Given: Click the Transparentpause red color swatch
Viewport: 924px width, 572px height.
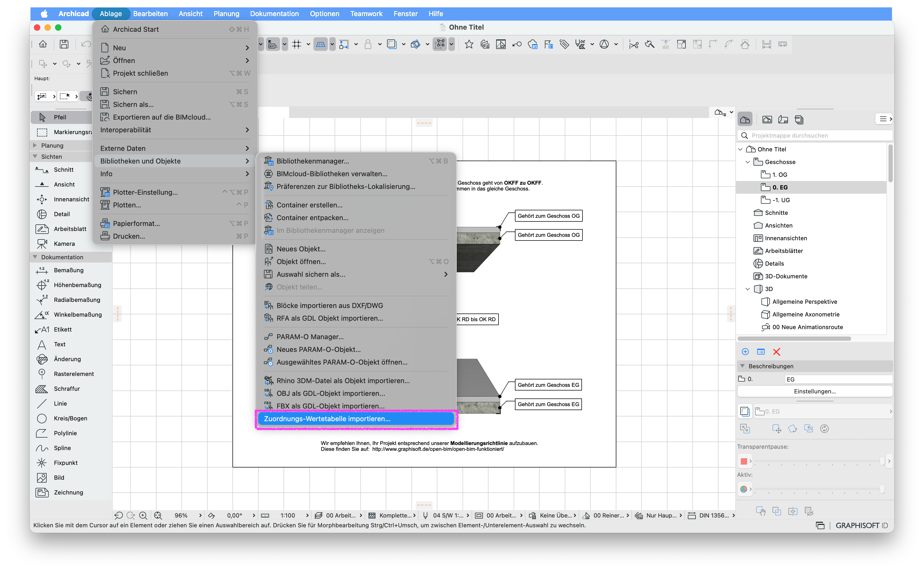Looking at the screenshot, I should [x=743, y=461].
